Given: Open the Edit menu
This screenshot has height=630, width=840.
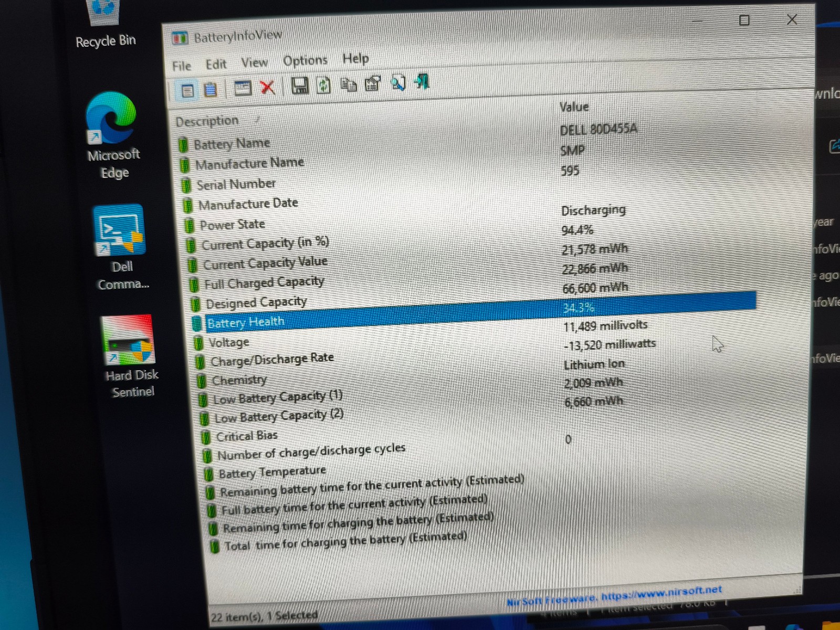Looking at the screenshot, I should (216, 65).
